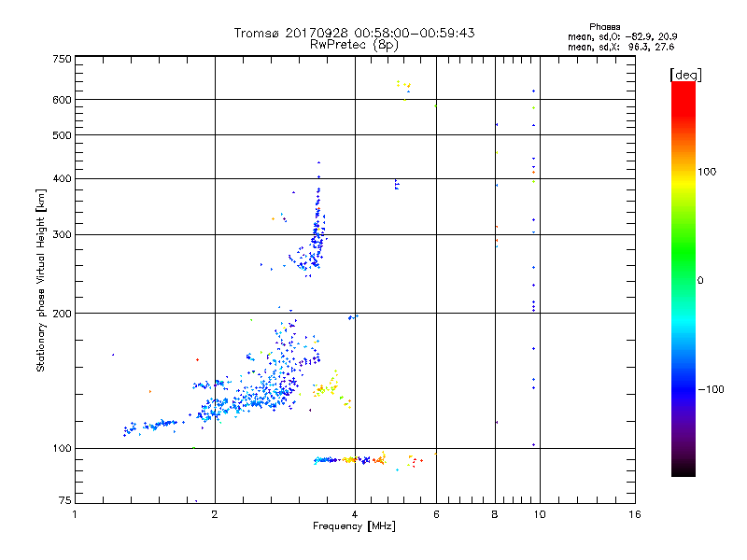This screenshot has height=560, width=747.
Task: Click the y-axis tick label 100
Action: [x=62, y=448]
